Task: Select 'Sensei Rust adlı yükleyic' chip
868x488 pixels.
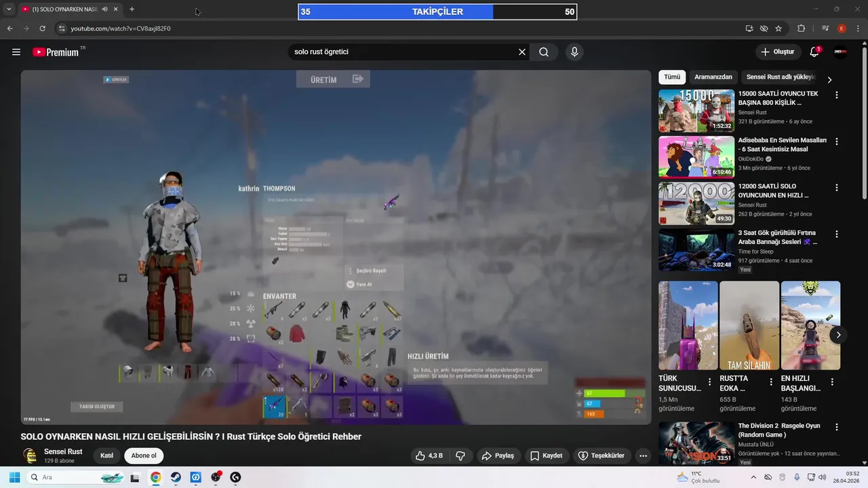Action: tap(781, 77)
